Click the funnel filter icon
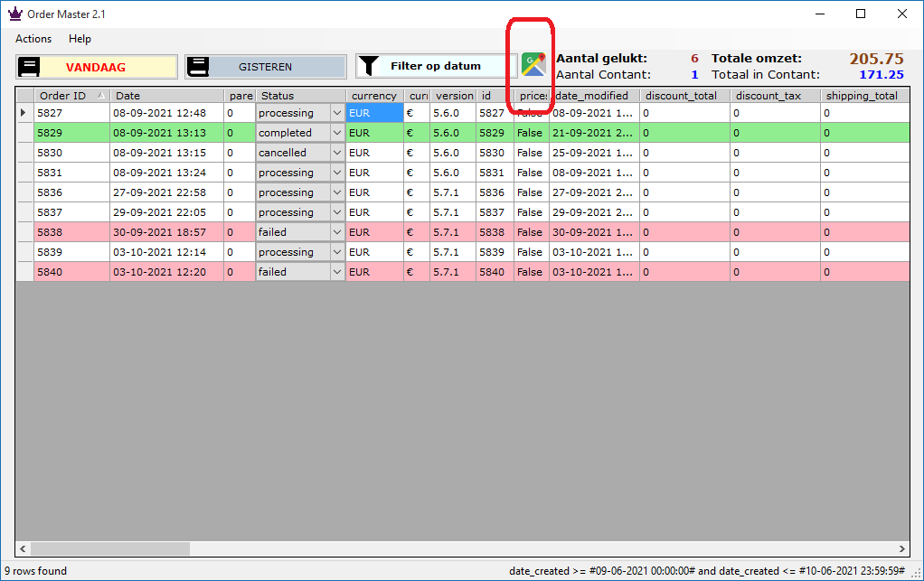 coord(367,66)
